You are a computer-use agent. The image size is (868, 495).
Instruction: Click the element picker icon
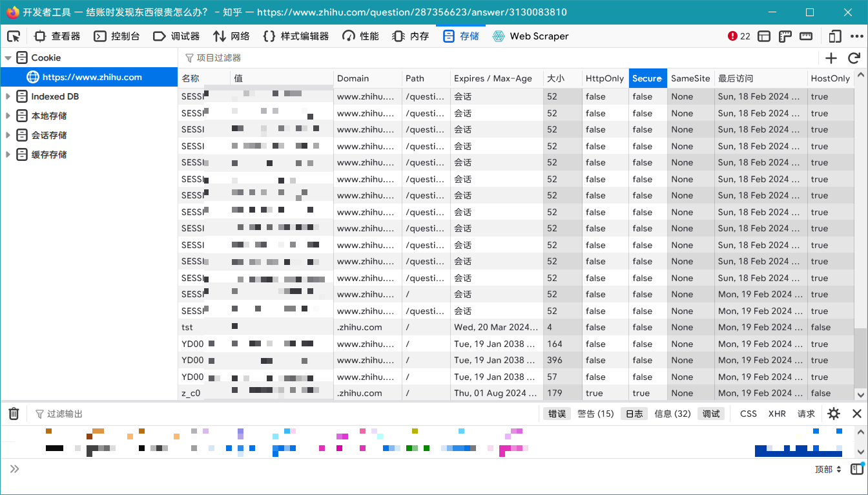pyautogui.click(x=14, y=36)
